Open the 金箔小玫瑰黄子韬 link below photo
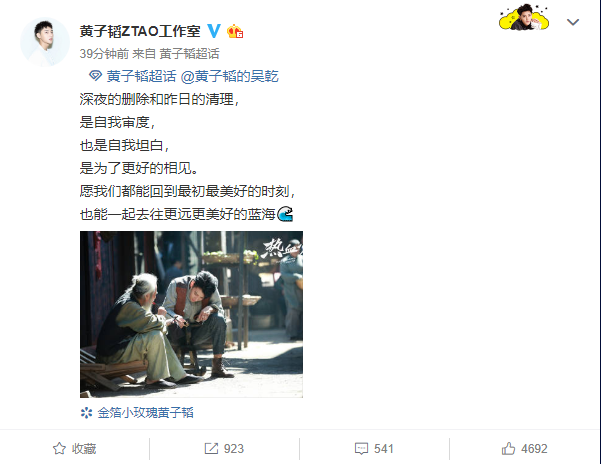The height and width of the screenshot is (464, 601). point(146,413)
